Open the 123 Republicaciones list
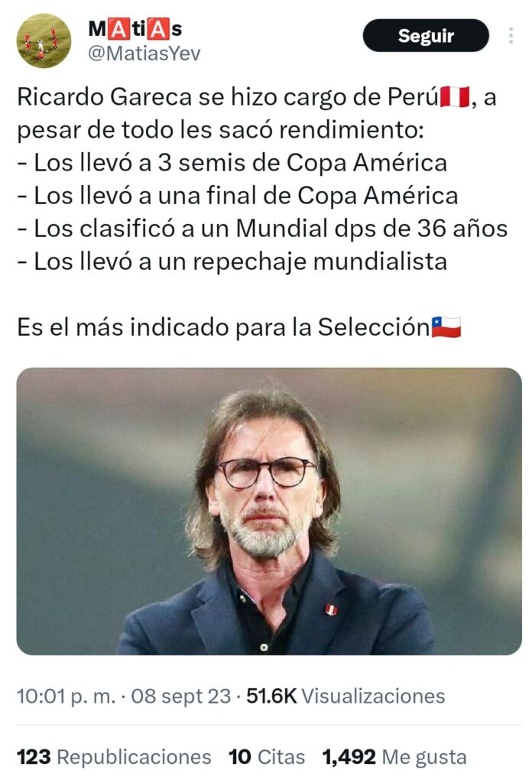Viewport: 532px width, 783px height. [114, 757]
